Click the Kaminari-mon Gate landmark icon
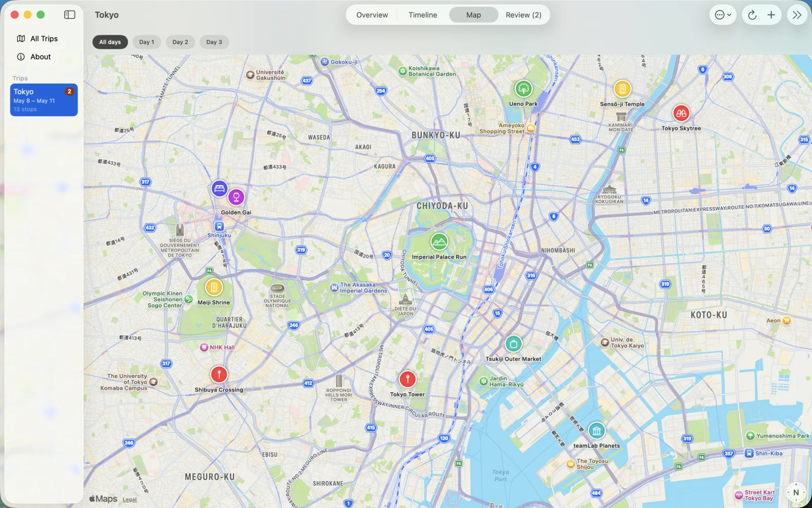Screen dimensions: 812x508 (x=621, y=117)
